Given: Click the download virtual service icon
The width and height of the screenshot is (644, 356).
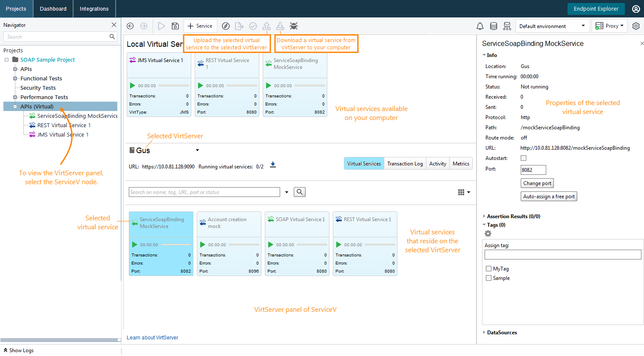Looking at the screenshot, I should pos(280,26).
